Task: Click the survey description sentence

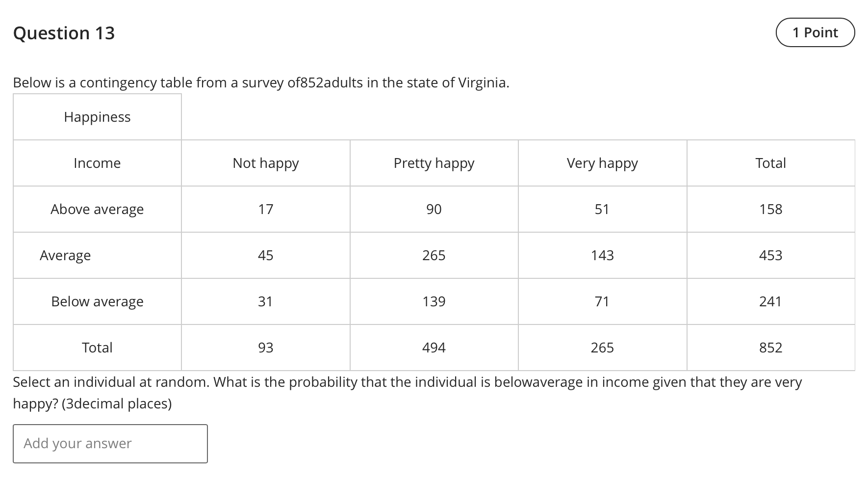Action: pos(261,82)
